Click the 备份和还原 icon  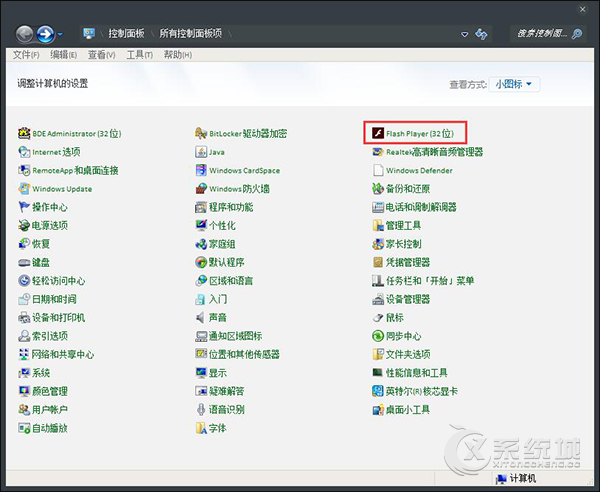[378, 189]
